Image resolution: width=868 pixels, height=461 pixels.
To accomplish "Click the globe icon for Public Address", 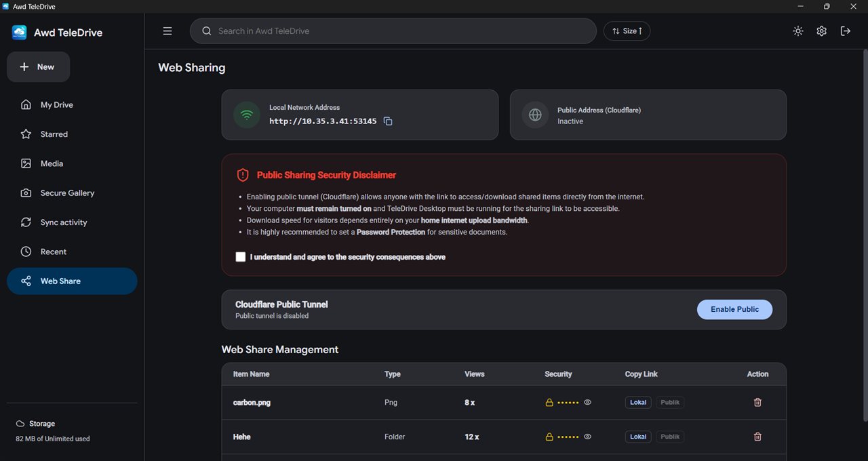I will (x=535, y=115).
